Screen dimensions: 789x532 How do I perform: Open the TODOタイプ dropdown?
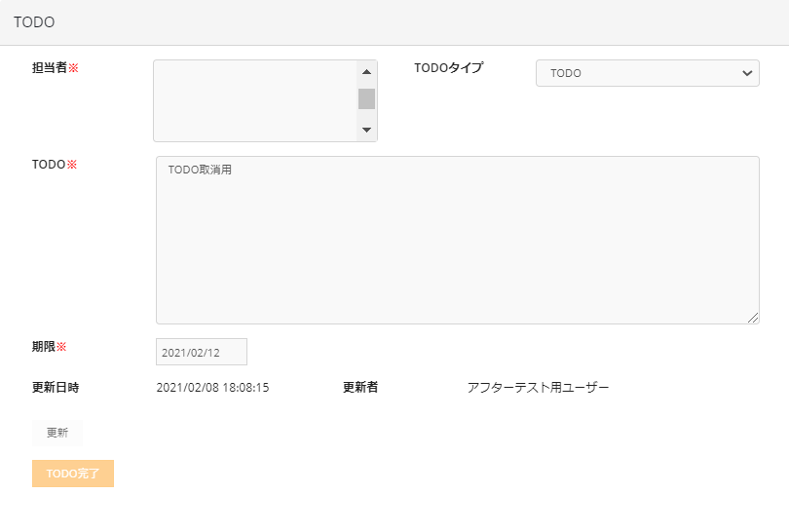(647, 73)
